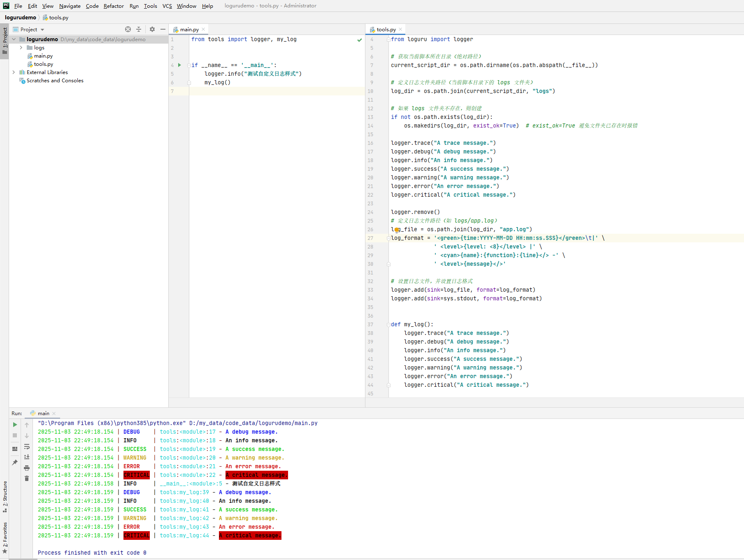Collapse the logurudemo project node

14,39
